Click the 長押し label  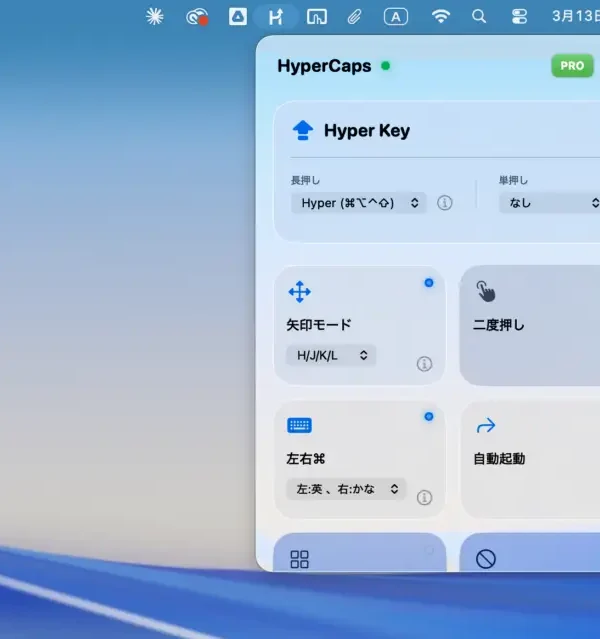pyautogui.click(x=305, y=180)
